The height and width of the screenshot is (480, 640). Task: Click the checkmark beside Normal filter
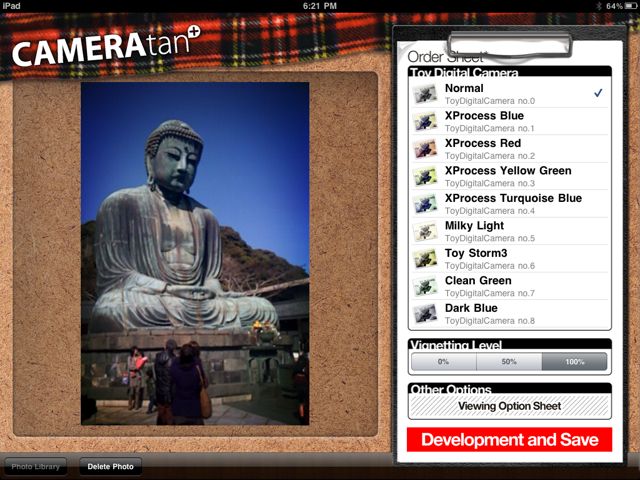coord(598,93)
